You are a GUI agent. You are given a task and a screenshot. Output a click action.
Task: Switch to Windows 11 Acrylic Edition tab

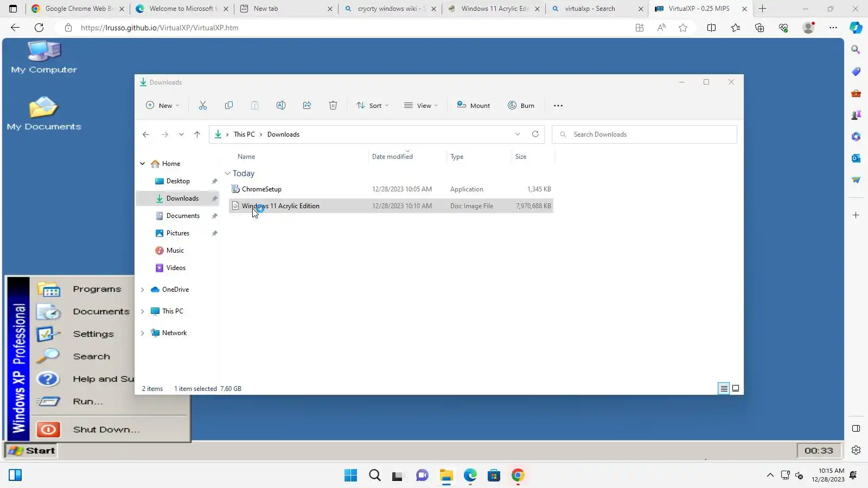click(493, 9)
